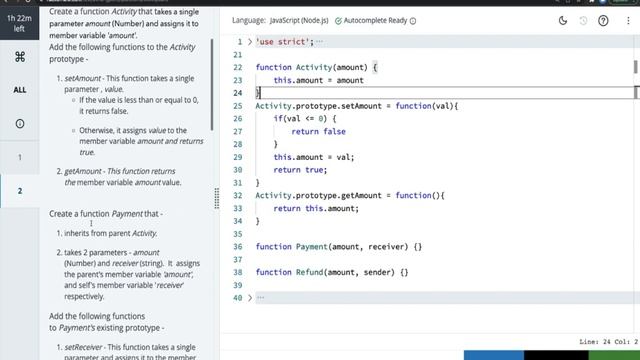Click the panel splitter drag handle
The image size is (640, 360).
(x=217, y=198)
